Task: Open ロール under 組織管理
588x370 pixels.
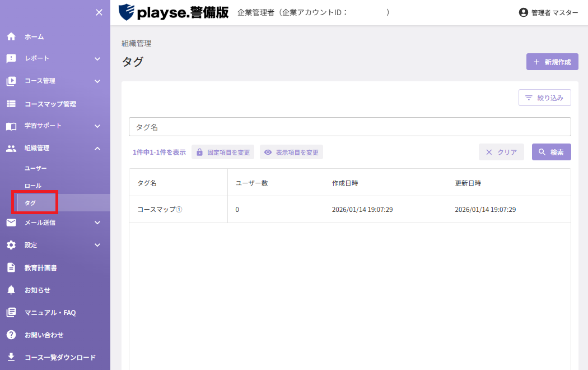Action: point(33,186)
